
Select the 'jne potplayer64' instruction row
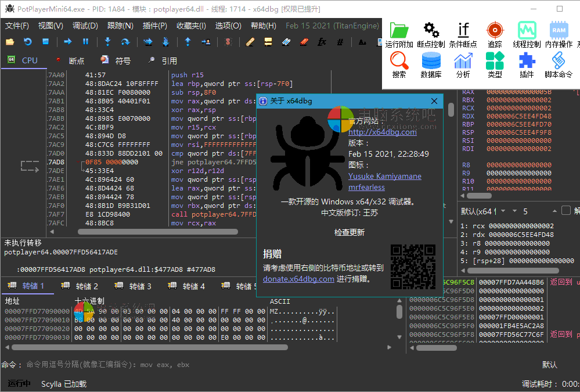[x=214, y=162]
